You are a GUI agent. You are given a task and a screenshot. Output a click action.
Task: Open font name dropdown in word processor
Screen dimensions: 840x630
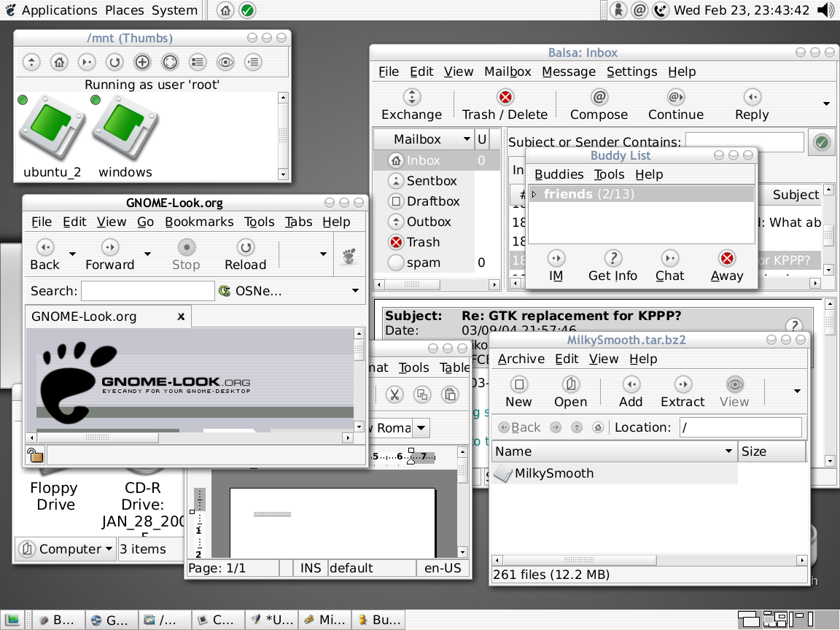421,427
